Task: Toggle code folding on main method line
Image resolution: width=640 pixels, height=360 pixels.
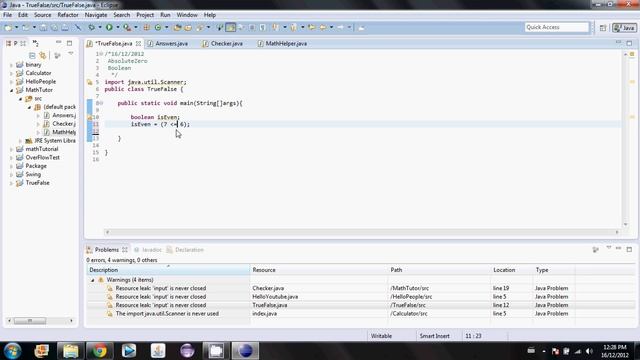Action: click(x=101, y=103)
